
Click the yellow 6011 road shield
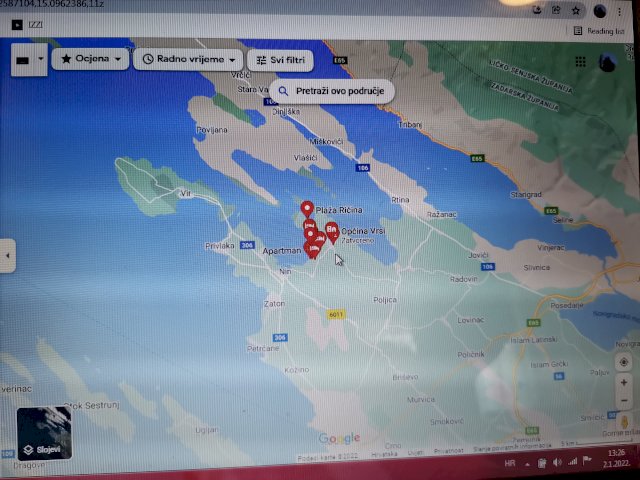click(x=336, y=314)
